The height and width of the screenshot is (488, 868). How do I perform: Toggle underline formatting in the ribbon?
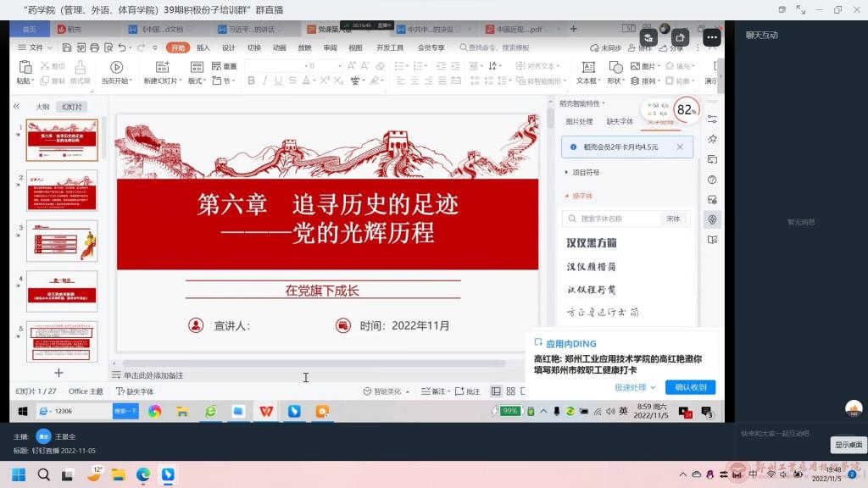[276, 80]
